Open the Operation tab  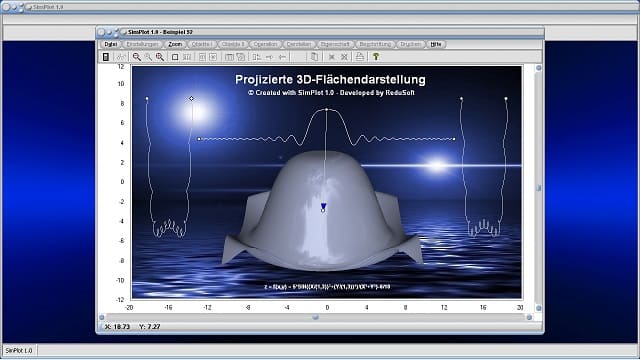[265, 44]
